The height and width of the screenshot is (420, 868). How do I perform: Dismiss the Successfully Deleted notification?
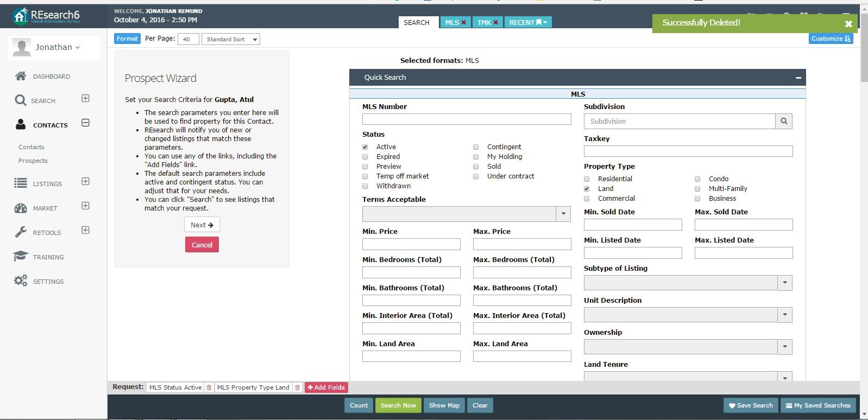click(x=848, y=23)
